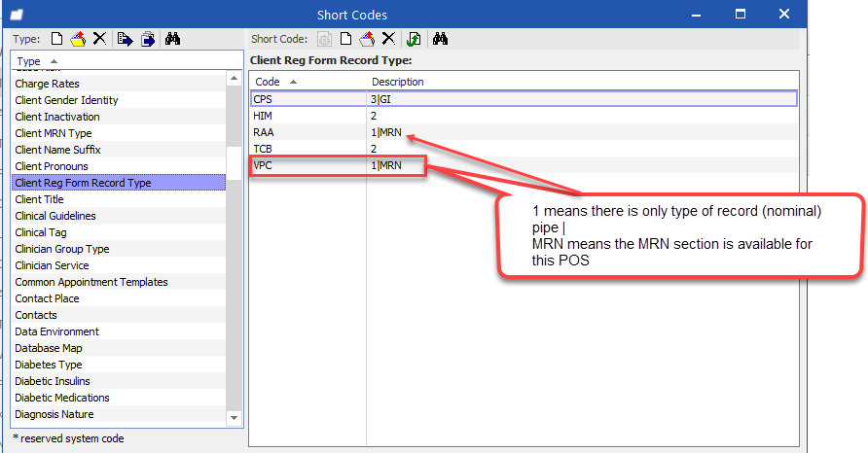Viewport: 868px width, 453px height.
Task: Click the greyed Short Code gear icon
Action: click(324, 39)
